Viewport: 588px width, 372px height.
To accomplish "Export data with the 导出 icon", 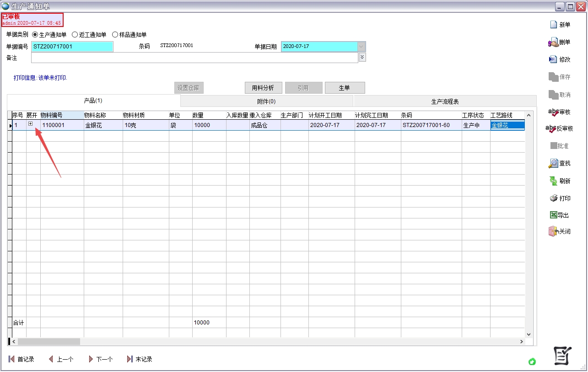I will click(x=553, y=215).
